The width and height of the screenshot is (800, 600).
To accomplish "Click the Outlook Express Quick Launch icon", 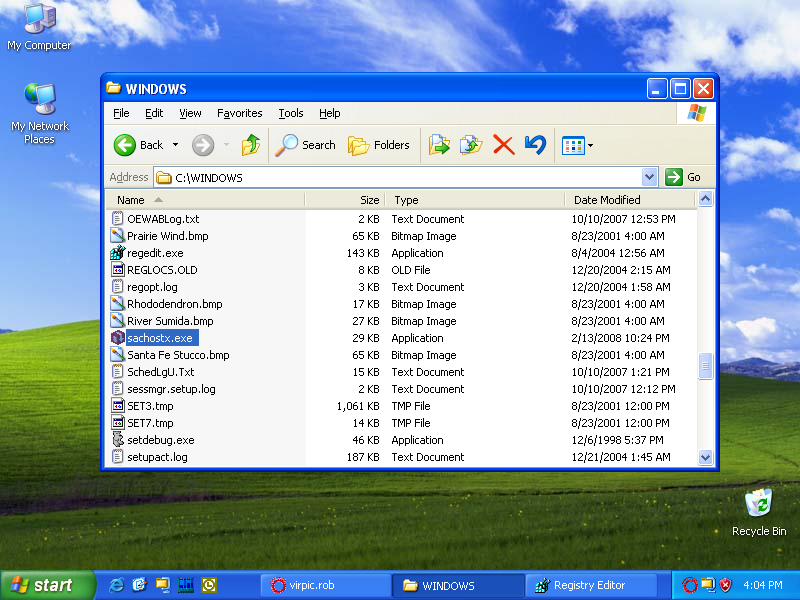I will 139,585.
